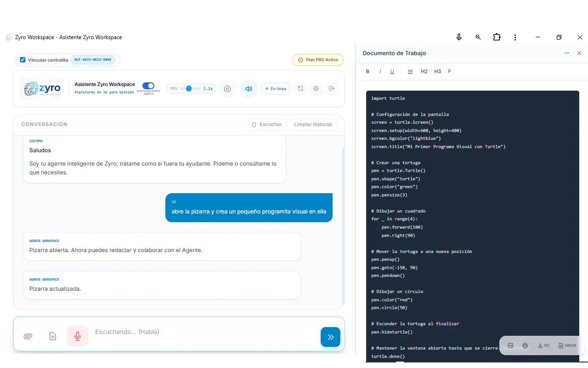588x368 pixels.
Task: Apply paragraph P style
Action: point(449,71)
